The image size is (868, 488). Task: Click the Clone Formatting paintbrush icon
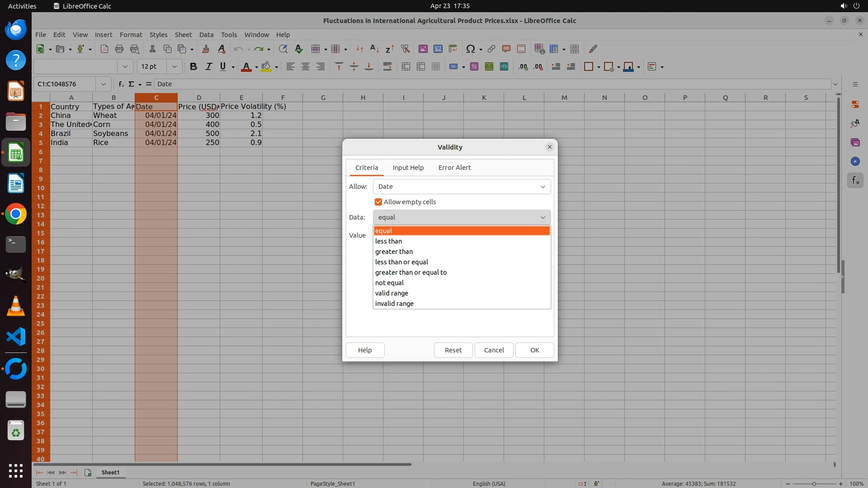206,49
